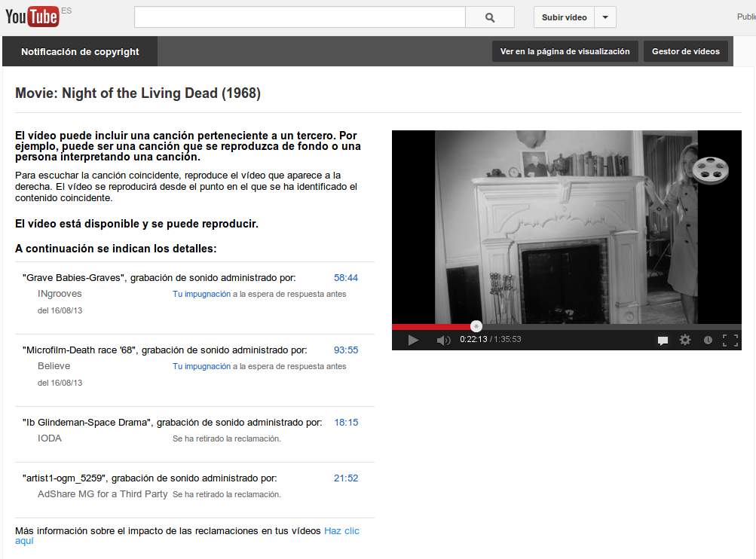Open Gestor de vídeos
The width and height of the screenshot is (756, 559).
tap(685, 51)
